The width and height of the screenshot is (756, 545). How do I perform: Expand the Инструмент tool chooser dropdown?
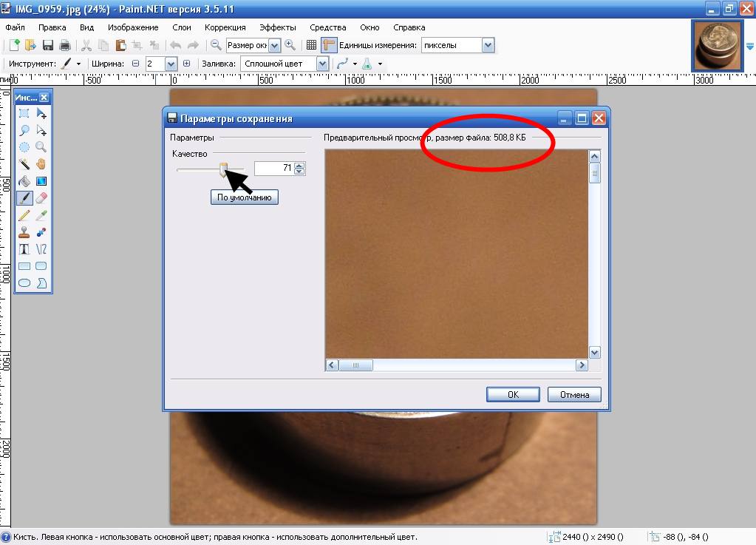click(78, 64)
